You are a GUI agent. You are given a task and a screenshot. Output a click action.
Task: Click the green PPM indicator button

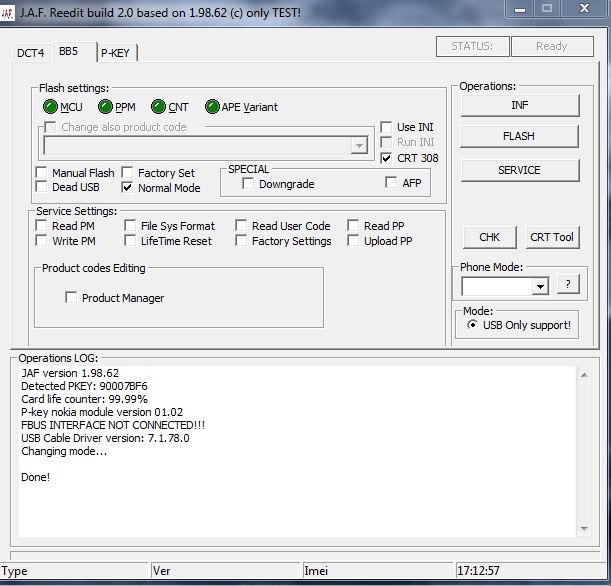click(105, 107)
